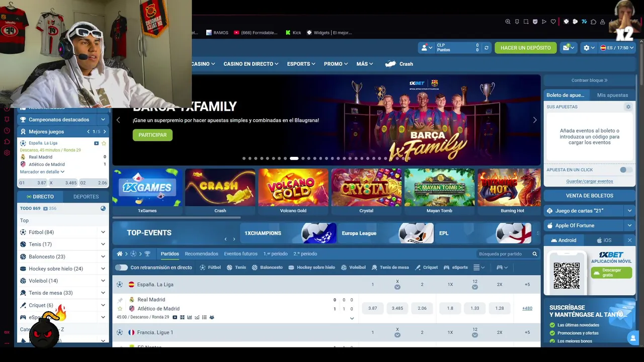The image size is (644, 362).
Task: Click the trophy icon in breadcrumb
Action: [147, 254]
